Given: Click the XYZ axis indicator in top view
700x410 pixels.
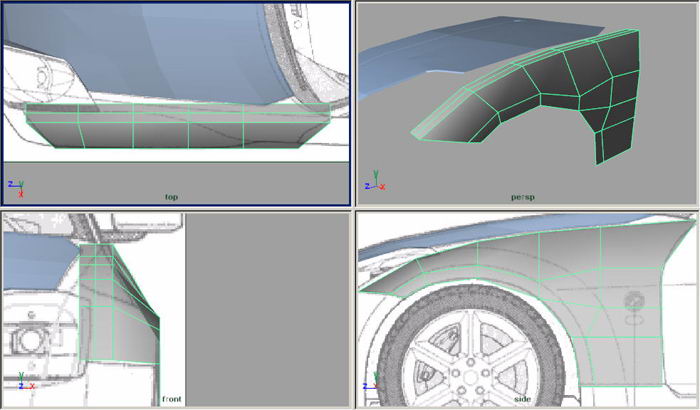Looking at the screenshot, I should [15, 187].
